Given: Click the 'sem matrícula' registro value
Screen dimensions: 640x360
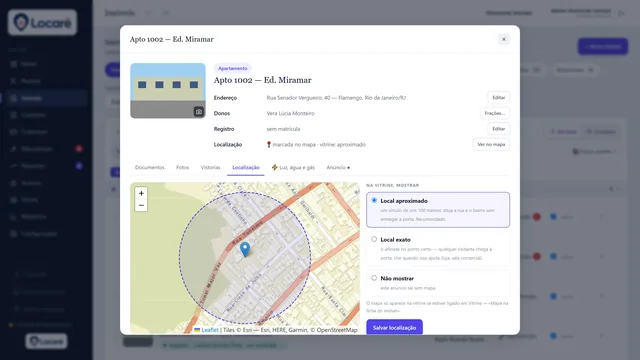Looking at the screenshot, I should pos(283,129).
